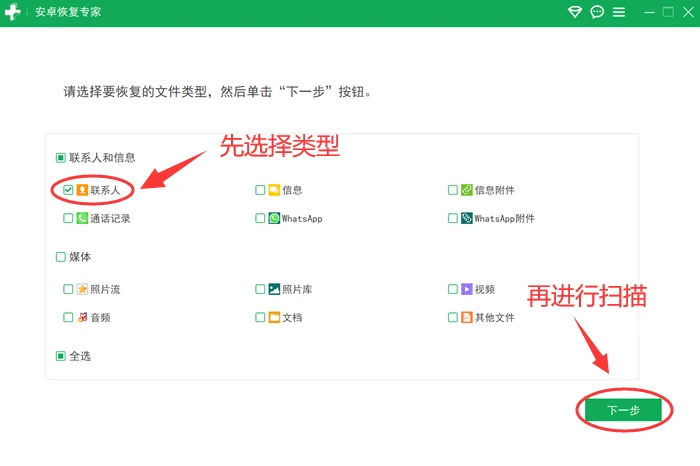Click the yellow 信息 messages icon
Screen dimensions: 700x466
point(274,190)
